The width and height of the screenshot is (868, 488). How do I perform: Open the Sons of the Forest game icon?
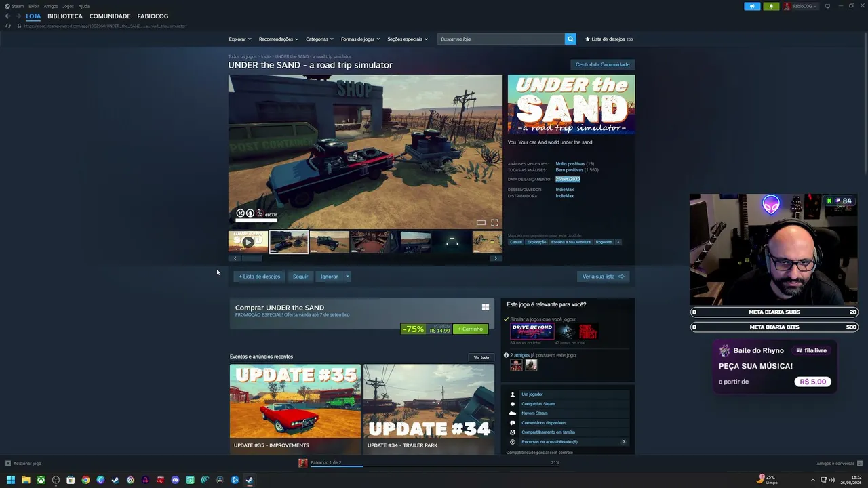tap(577, 331)
